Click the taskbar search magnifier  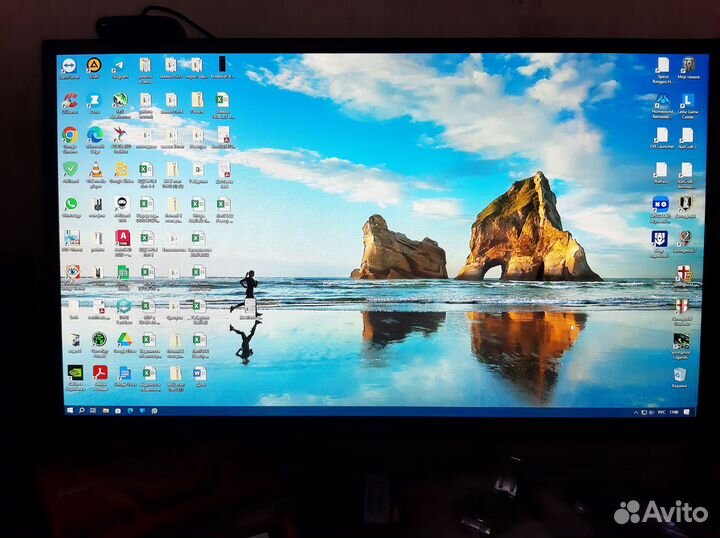[x=81, y=410]
